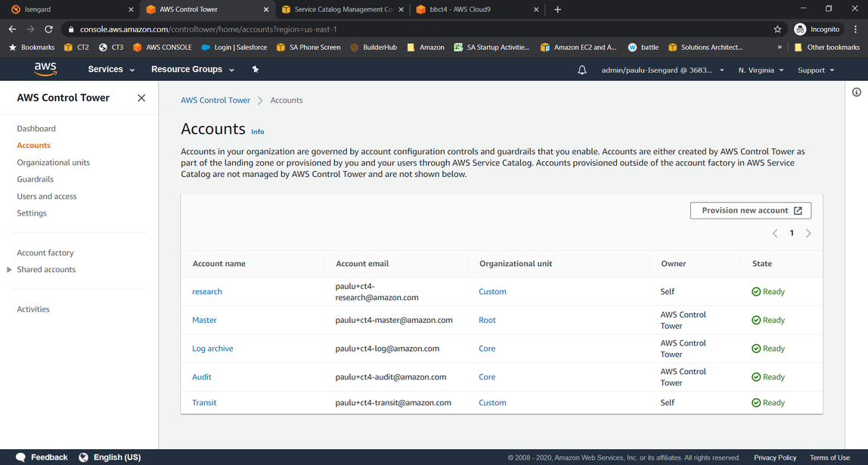Click the AWS Control Tower breadcrumb link
The image size is (868, 465).
215,101
